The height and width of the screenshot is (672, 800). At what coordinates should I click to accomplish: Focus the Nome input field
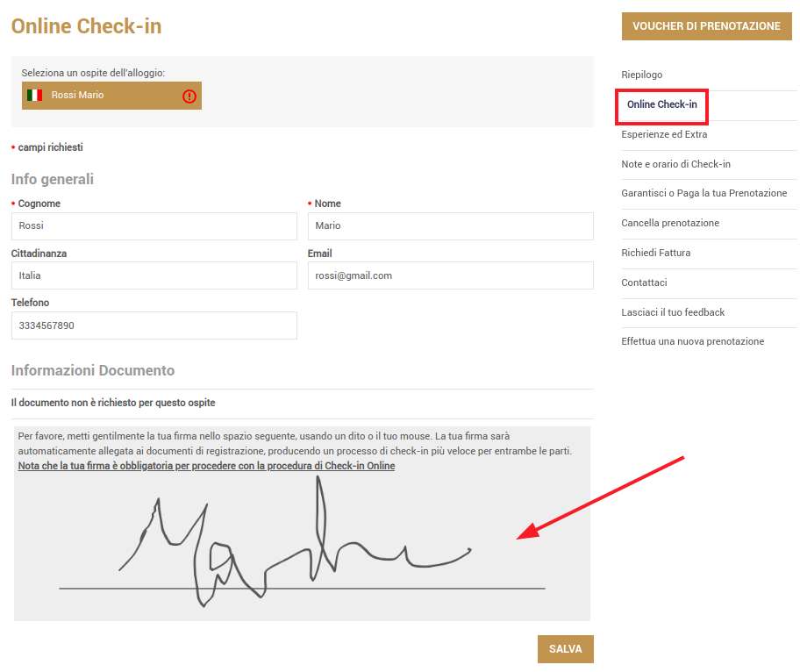[x=451, y=226]
